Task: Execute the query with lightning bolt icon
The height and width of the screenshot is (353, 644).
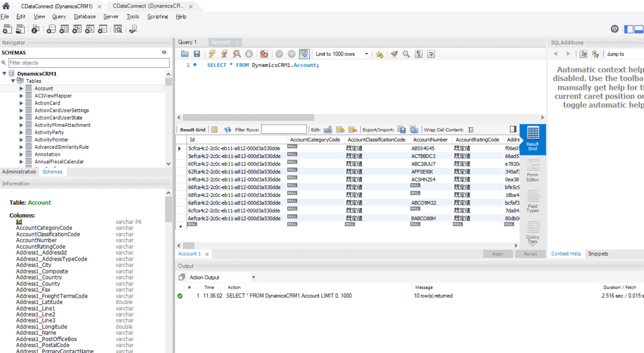Action: tap(212, 54)
